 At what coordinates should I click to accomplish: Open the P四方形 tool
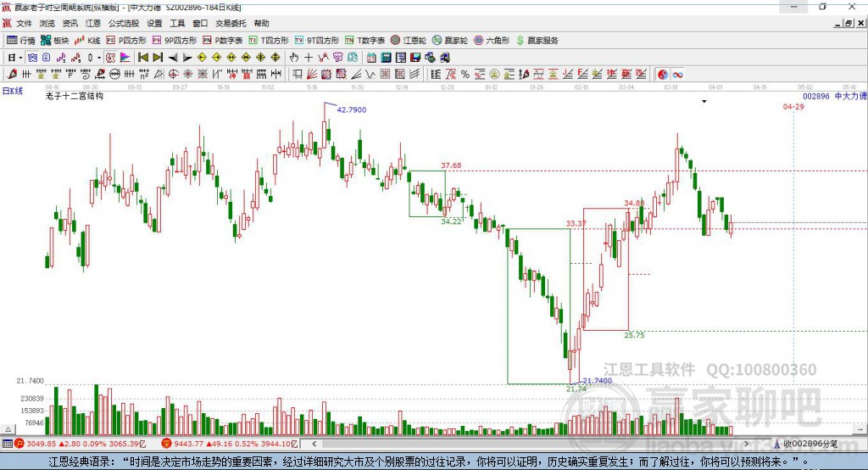(125, 41)
